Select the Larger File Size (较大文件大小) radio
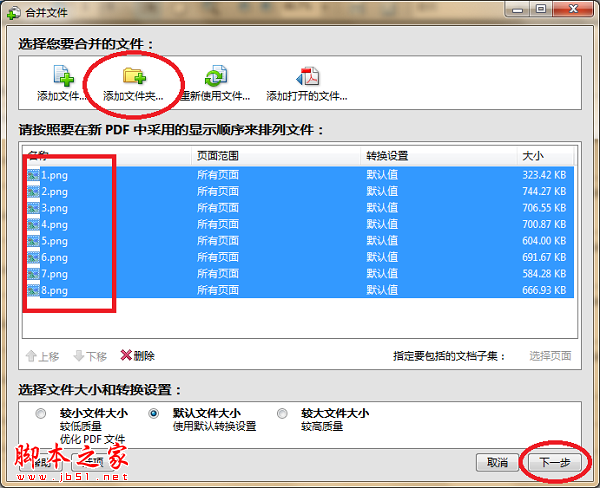 pos(282,414)
